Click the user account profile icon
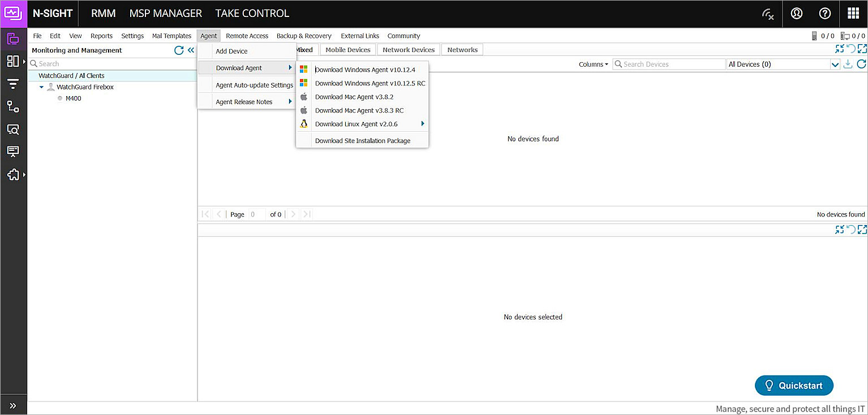 796,14
